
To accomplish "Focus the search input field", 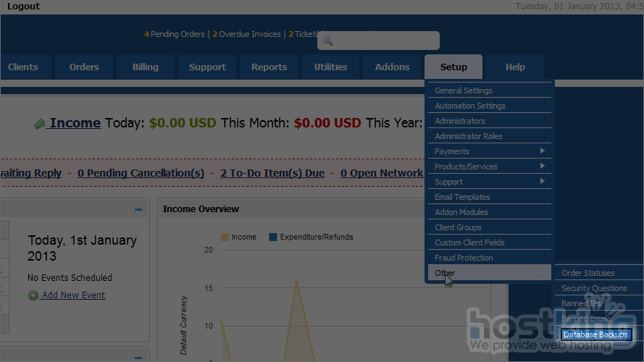I will tap(384, 41).
